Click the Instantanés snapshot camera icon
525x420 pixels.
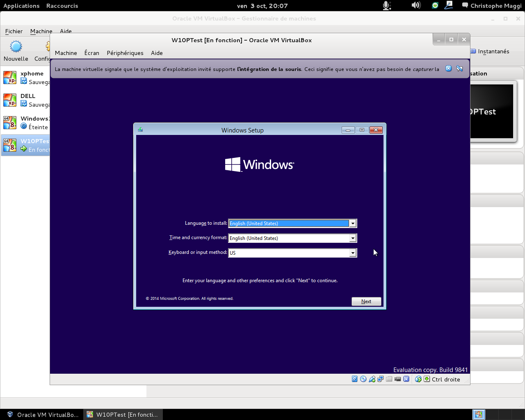click(x=473, y=51)
